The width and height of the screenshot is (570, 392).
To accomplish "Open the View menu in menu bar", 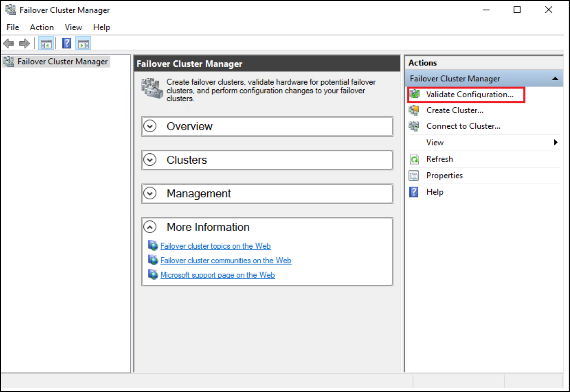I will pos(73,27).
